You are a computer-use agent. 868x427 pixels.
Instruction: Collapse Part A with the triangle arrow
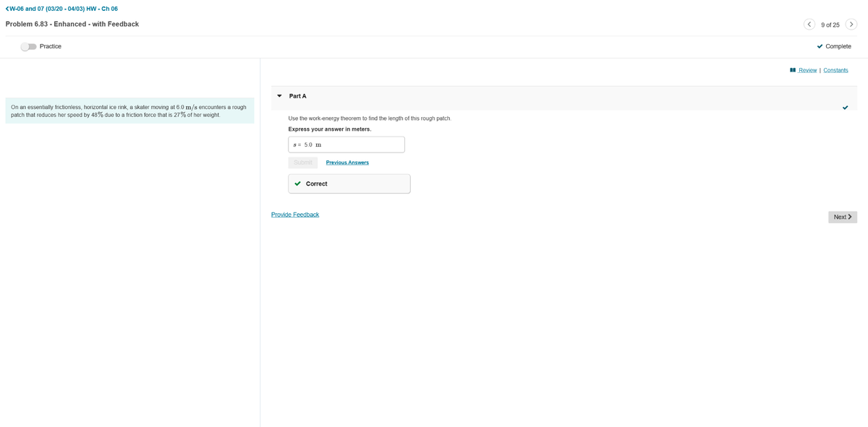click(x=280, y=96)
